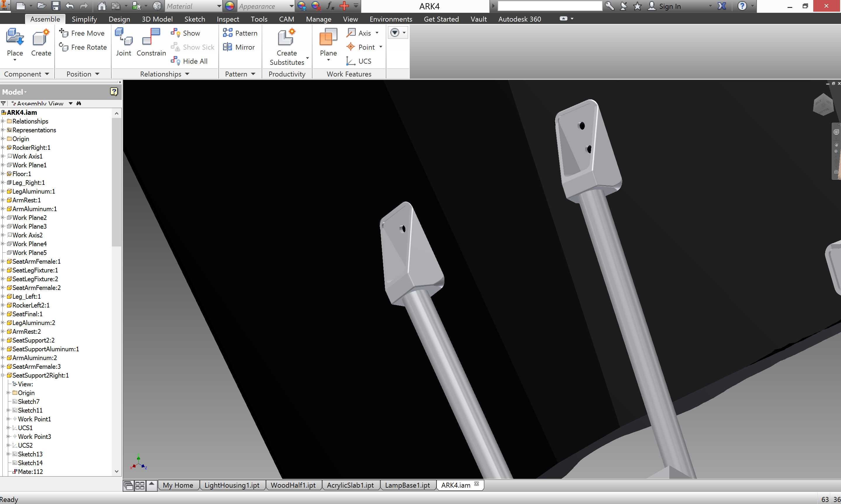Switch to the Simplify ribbon tab
Image resolution: width=841 pixels, height=504 pixels.
click(84, 19)
